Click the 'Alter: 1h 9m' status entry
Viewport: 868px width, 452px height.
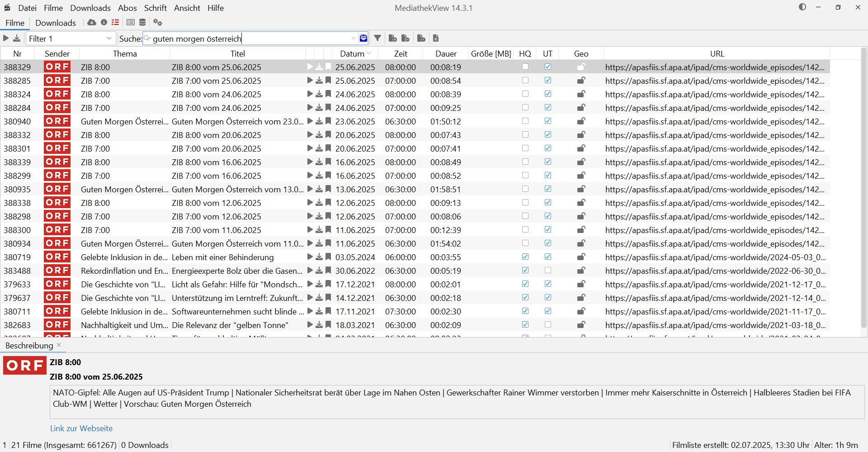coord(836,445)
